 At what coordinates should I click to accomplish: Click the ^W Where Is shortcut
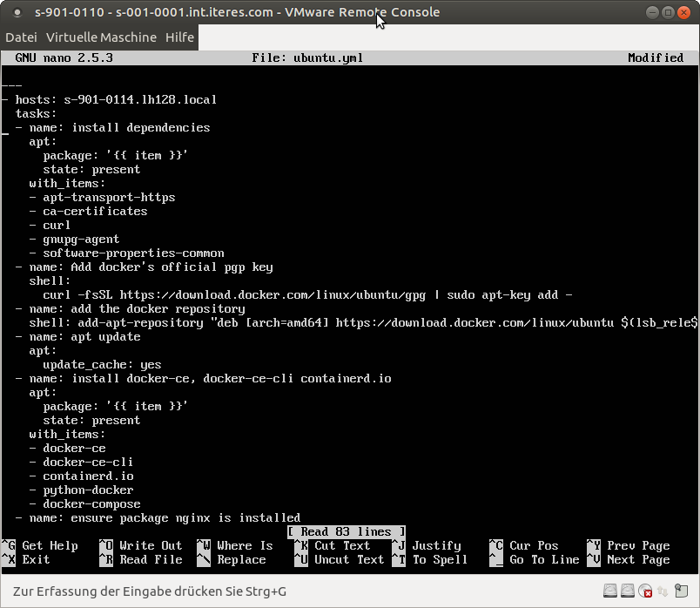[x=235, y=545]
